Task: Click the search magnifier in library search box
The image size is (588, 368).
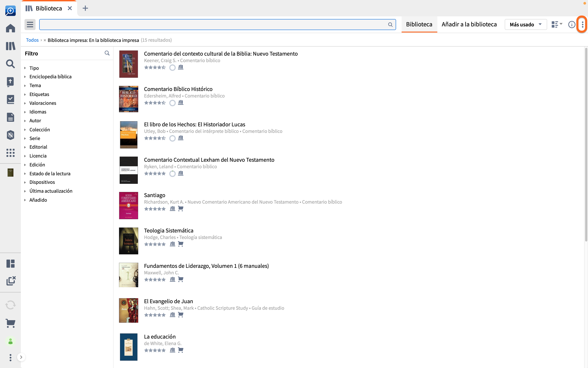Action: 390,25
